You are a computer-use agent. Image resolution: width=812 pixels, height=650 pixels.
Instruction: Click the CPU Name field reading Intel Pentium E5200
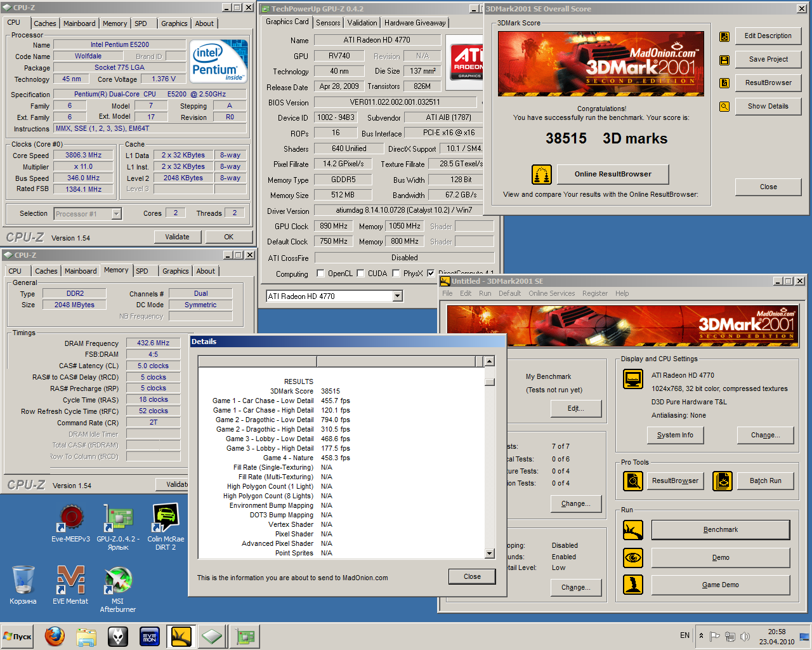119,44
